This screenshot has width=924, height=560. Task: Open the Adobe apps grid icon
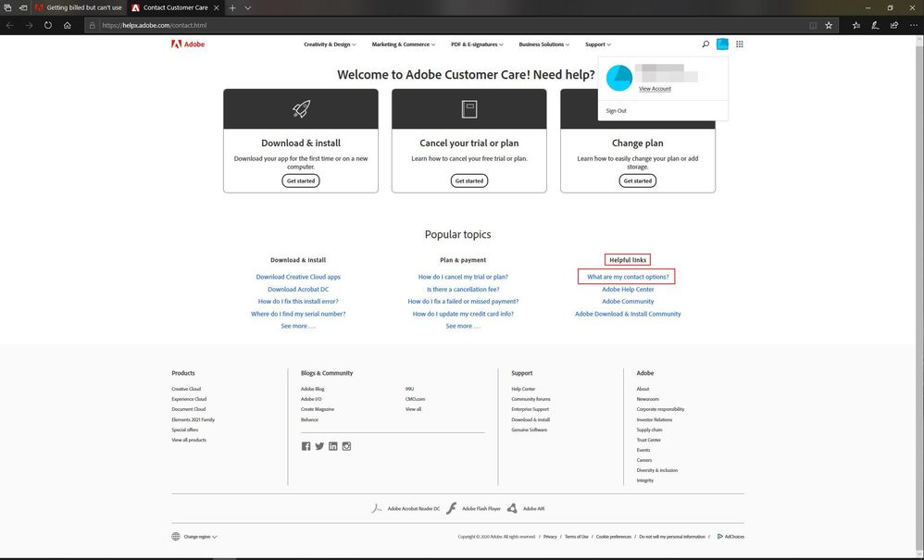pyautogui.click(x=740, y=44)
